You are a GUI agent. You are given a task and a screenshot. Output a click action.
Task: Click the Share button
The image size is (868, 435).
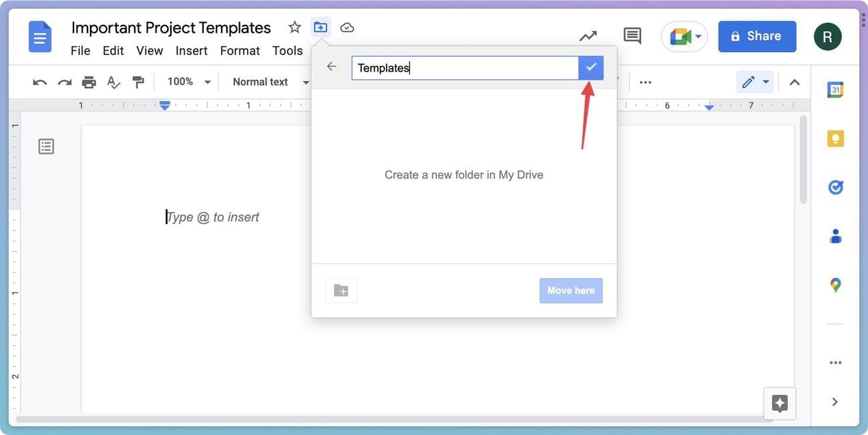(x=757, y=36)
